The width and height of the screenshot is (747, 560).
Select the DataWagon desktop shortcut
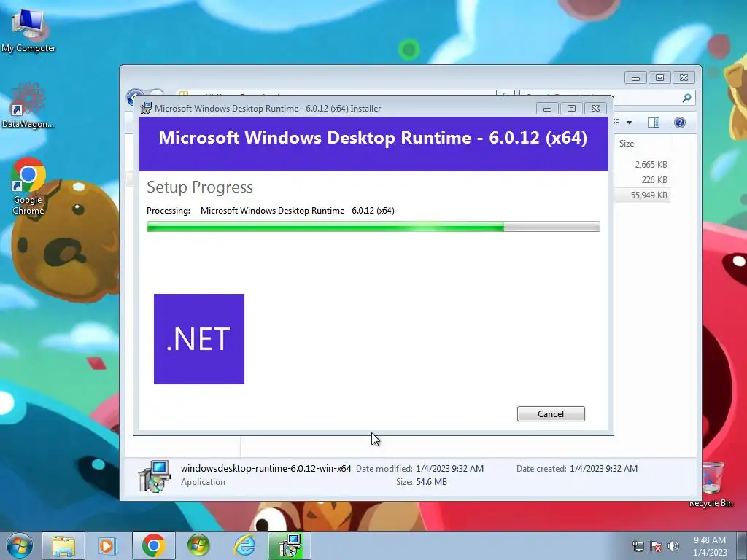coord(28,106)
